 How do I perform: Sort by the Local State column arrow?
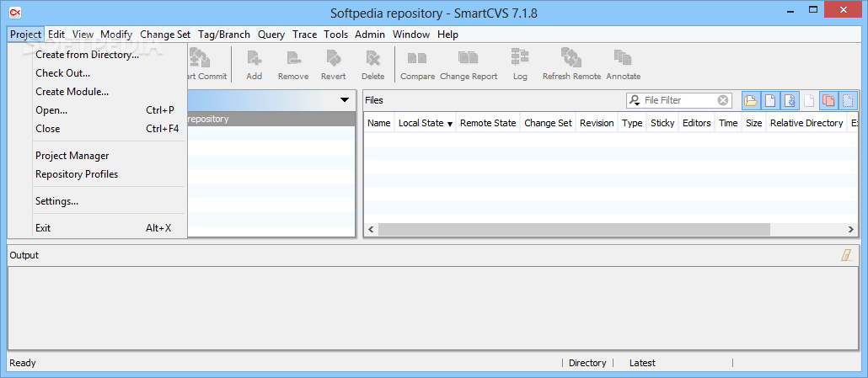click(450, 123)
